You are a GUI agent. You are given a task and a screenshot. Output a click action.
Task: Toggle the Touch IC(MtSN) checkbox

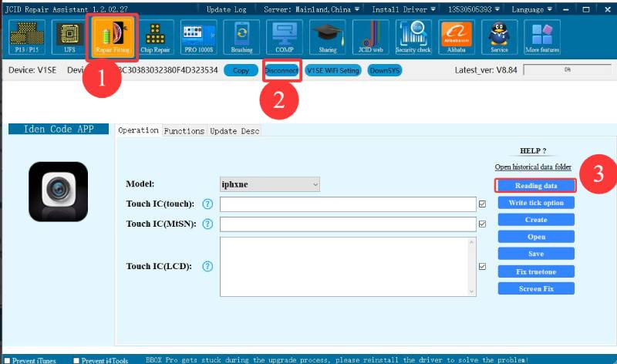pos(483,224)
